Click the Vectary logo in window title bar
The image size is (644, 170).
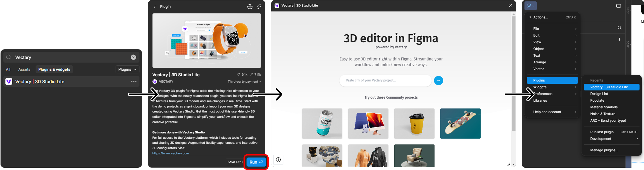tap(277, 6)
